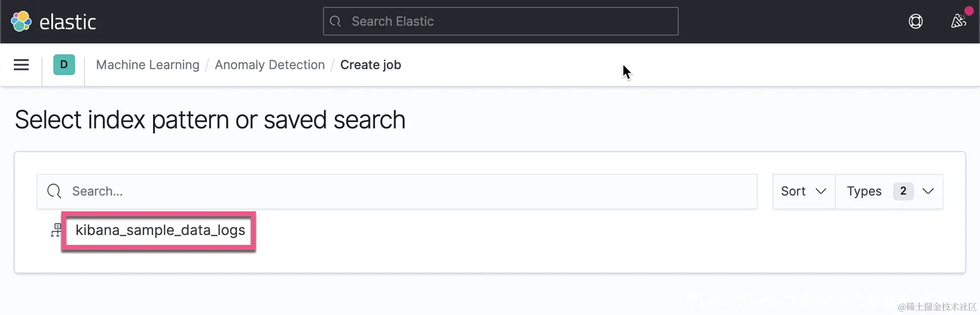Viewport: 980px width, 315px height.
Task: Open the help lifebuoy menu
Action: click(x=915, y=21)
